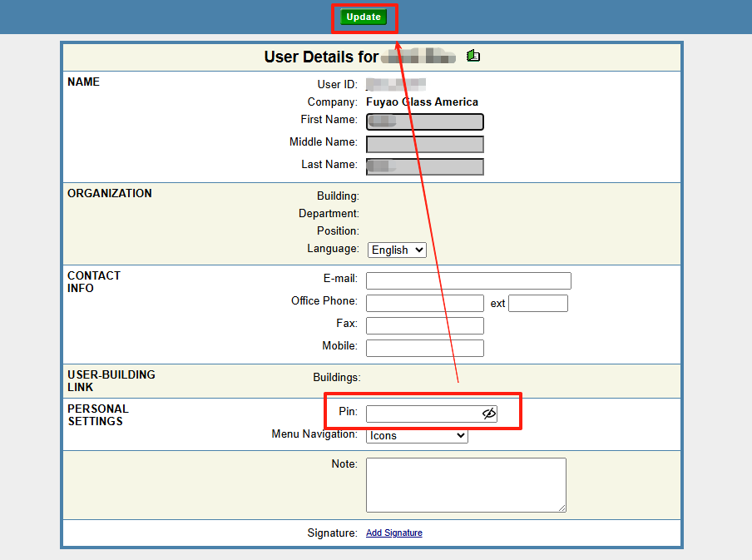Grab the Note box resize handle
Viewport: 752px width, 560px height.
click(x=562, y=508)
